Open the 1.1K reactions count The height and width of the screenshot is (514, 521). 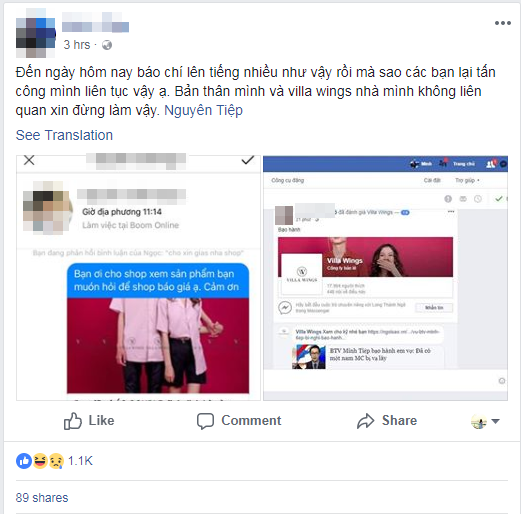click(x=80, y=461)
